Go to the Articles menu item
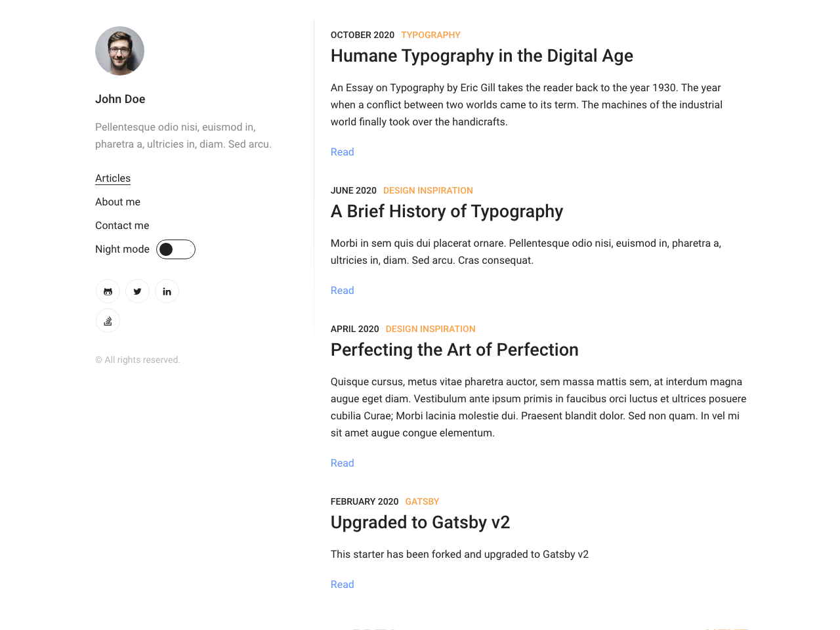The width and height of the screenshot is (840, 630). point(113,178)
